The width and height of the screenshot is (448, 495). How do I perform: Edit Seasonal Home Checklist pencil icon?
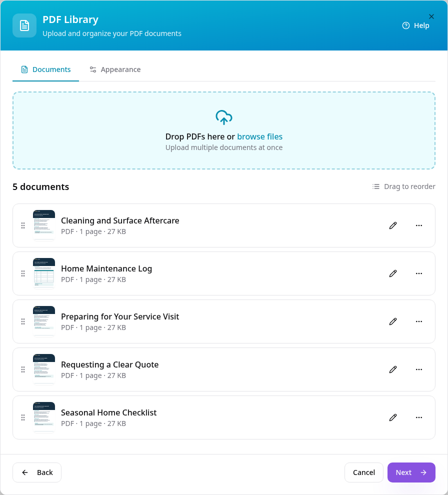(393, 417)
